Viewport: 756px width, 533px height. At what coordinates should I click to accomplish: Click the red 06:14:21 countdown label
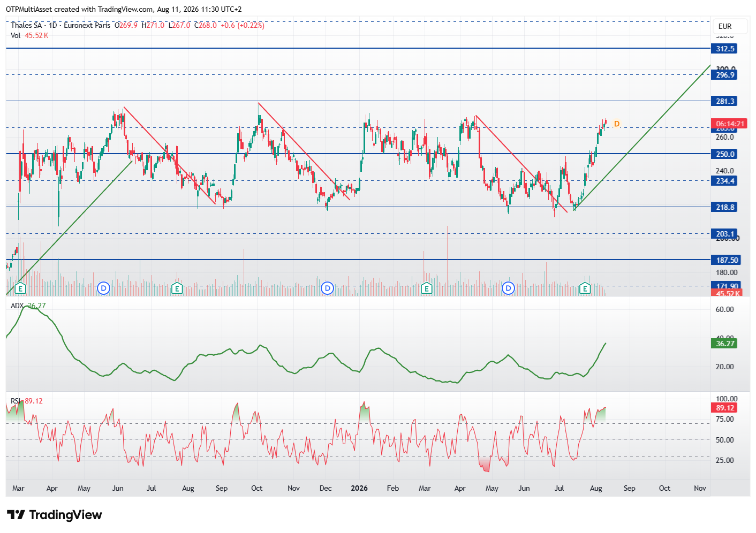click(730, 124)
